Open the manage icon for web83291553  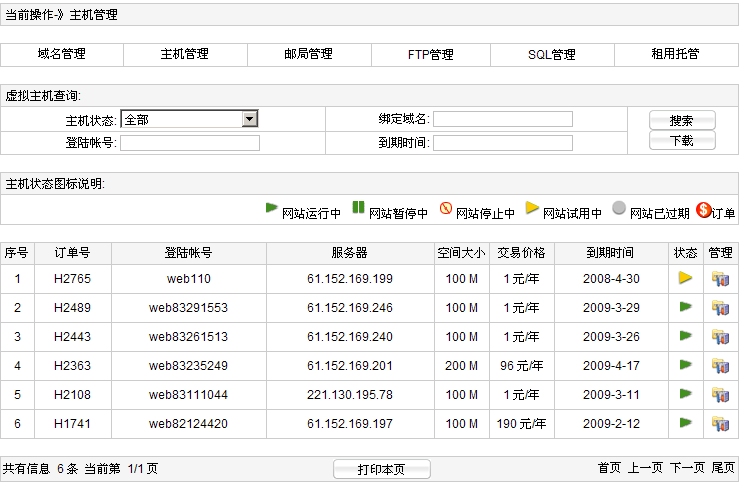tap(720, 308)
